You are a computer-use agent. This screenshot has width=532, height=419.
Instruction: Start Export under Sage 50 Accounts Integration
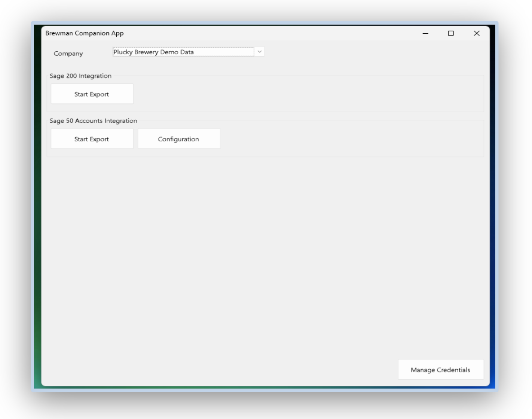click(x=92, y=139)
